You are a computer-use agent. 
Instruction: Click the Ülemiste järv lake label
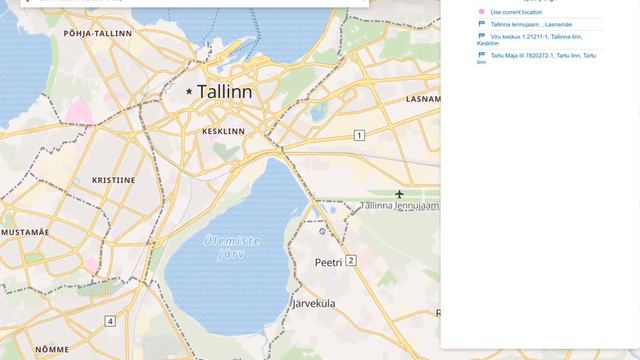pos(232,247)
